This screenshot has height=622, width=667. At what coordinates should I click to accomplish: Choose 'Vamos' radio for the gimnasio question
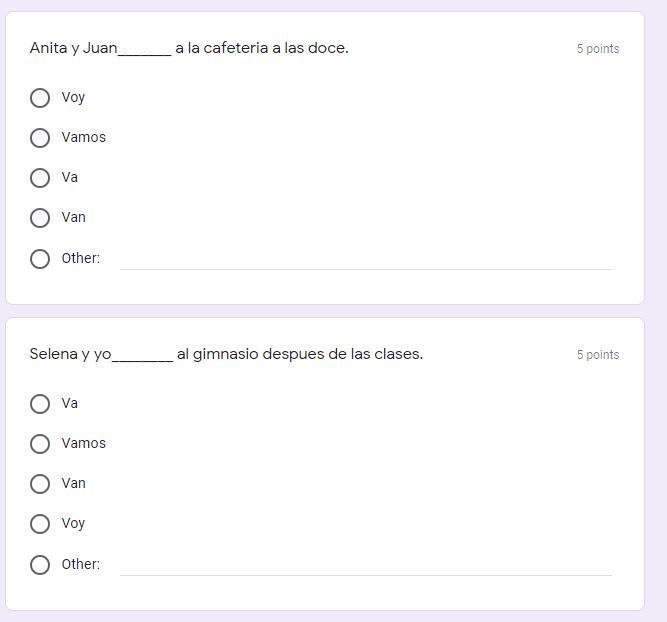tap(40, 444)
